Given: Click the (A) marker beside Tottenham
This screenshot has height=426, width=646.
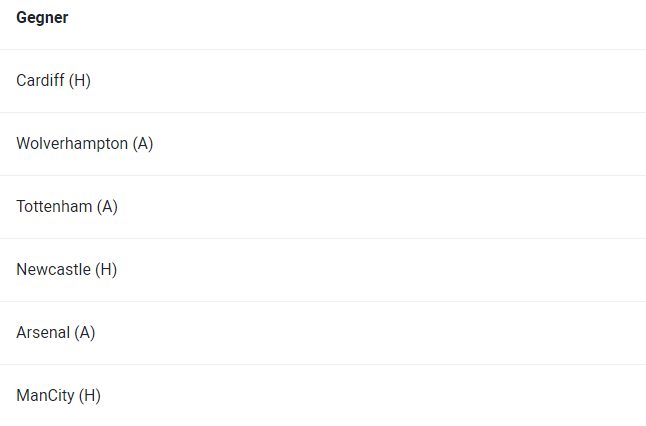Looking at the screenshot, I should 107,207.
